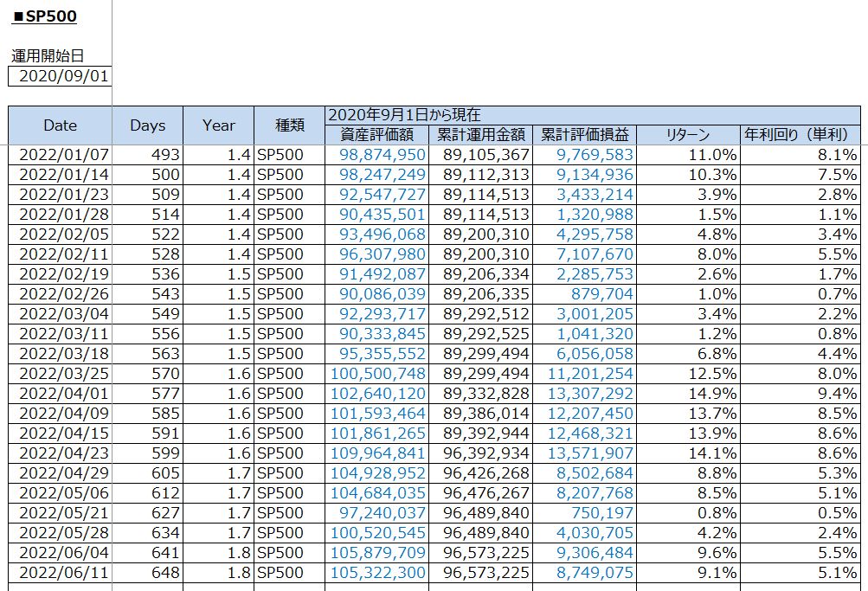The width and height of the screenshot is (868, 591).
Task: Click cumulative gain value 13,571,907
Action: point(584,453)
